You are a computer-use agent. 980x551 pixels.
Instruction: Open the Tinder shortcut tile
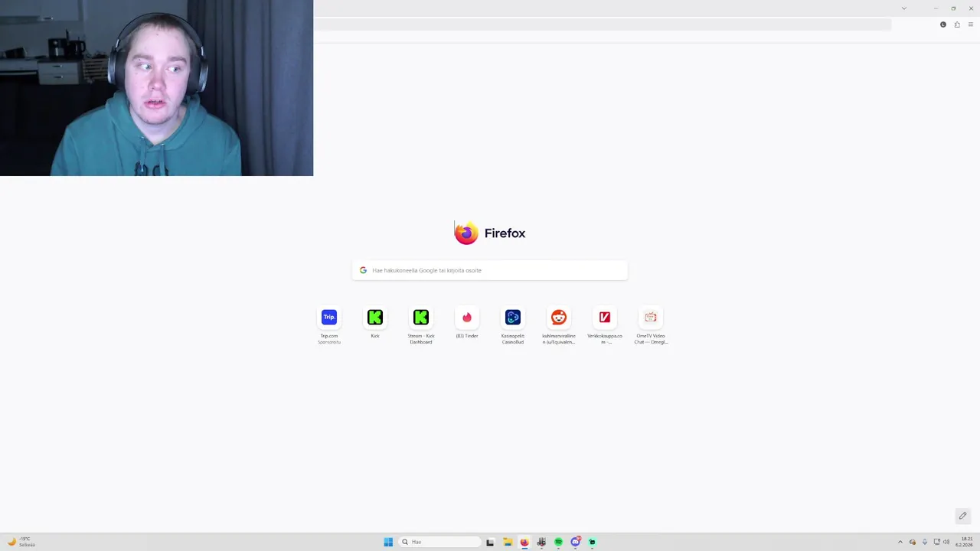click(x=467, y=318)
